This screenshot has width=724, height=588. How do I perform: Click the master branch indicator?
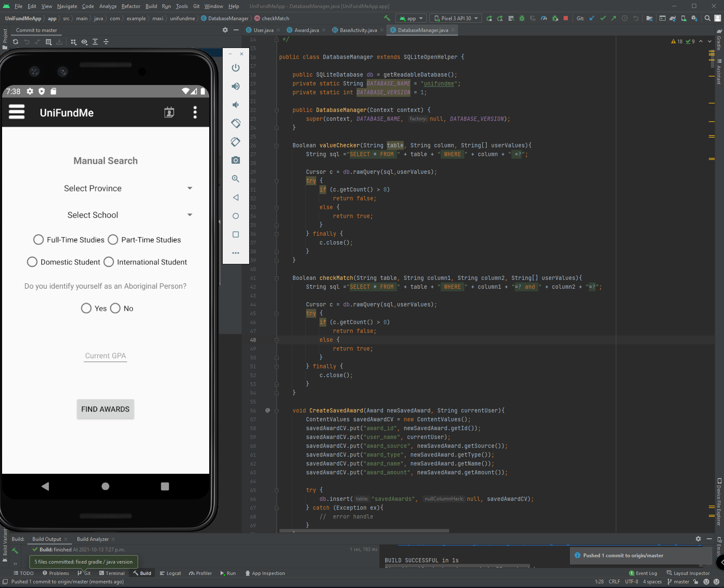point(678,582)
